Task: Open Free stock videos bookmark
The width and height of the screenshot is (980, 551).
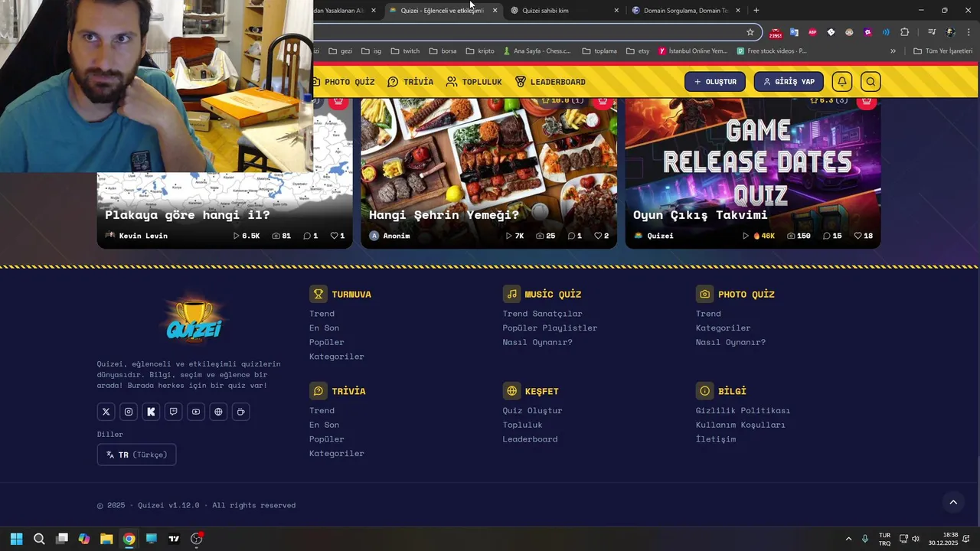Action: coord(772,51)
